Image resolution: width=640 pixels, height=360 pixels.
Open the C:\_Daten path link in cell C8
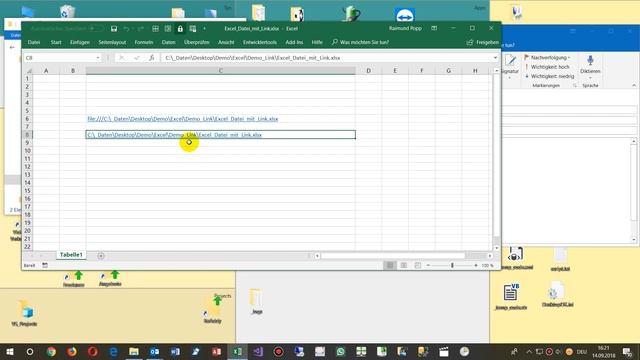point(174,135)
